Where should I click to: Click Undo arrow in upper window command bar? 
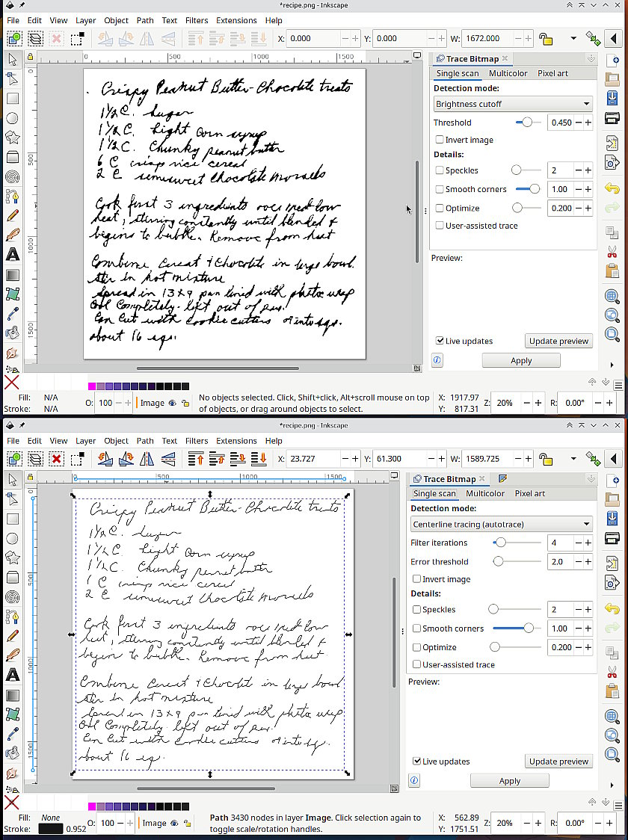[x=612, y=188]
